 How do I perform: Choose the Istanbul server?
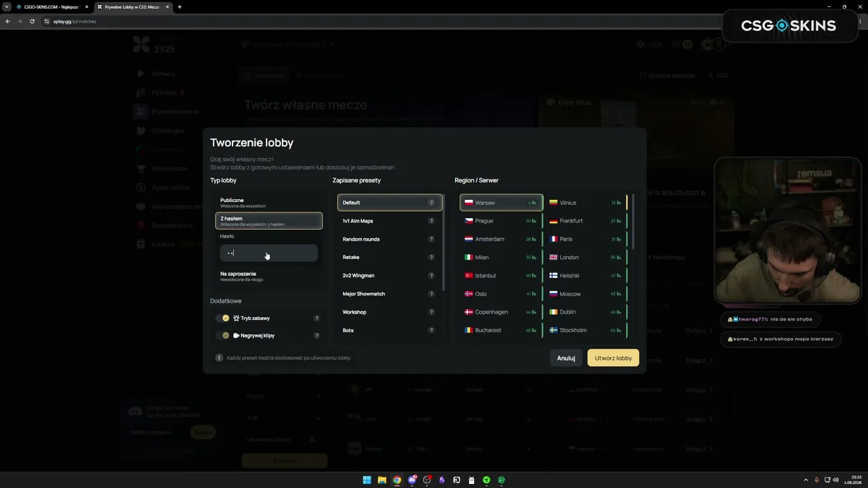pos(501,276)
